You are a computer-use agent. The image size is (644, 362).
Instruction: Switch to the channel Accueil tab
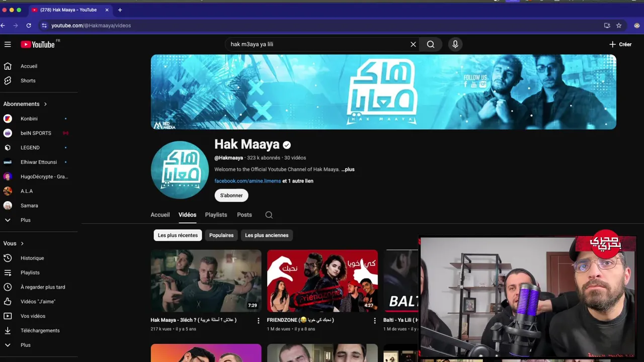160,215
